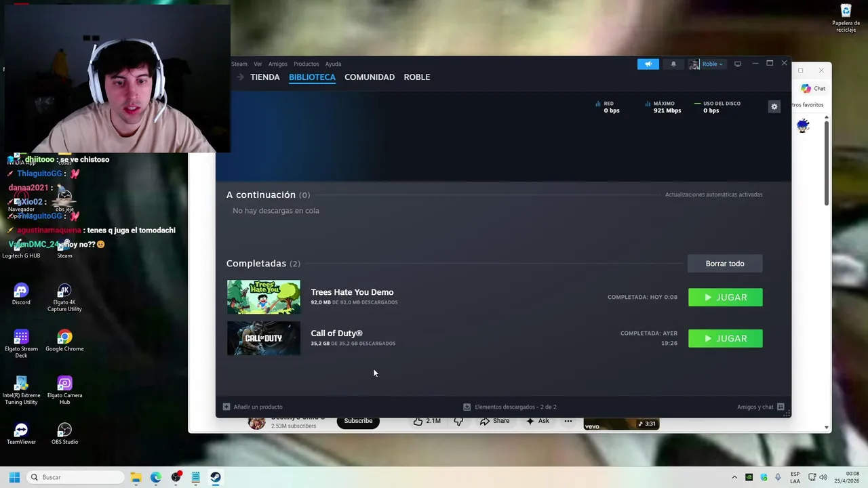
Task: Open Windows Start menu
Action: tap(14, 477)
